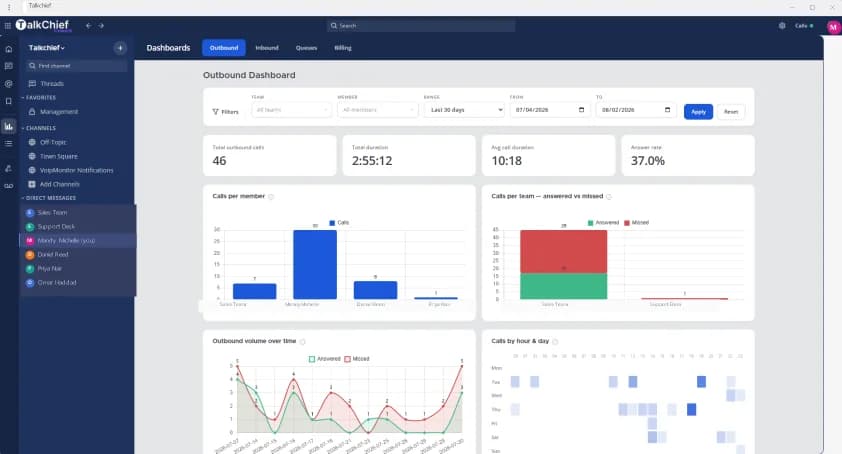
Task: Switch to the Billing tab
Action: coord(343,48)
